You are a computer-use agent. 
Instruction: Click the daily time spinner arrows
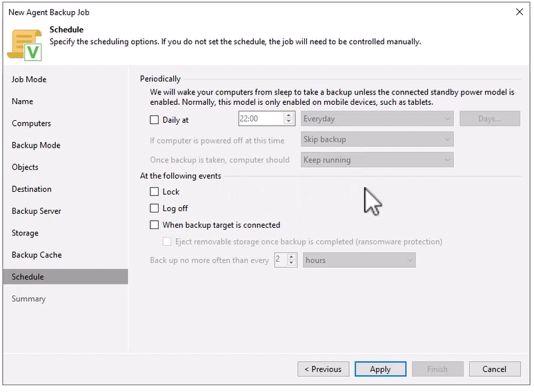tap(289, 119)
